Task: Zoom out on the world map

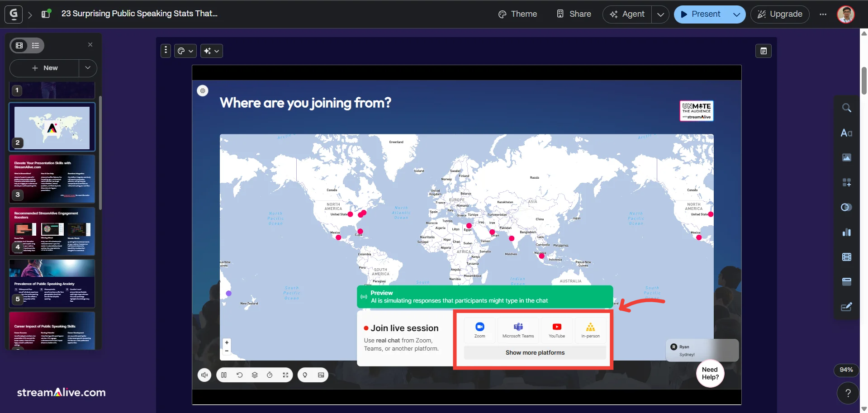Action: click(x=227, y=351)
